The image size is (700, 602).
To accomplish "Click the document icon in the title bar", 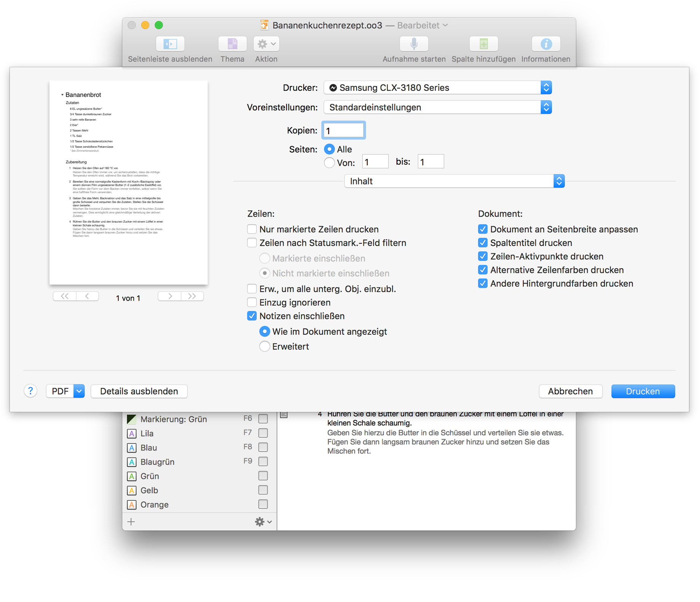I will tap(264, 25).
